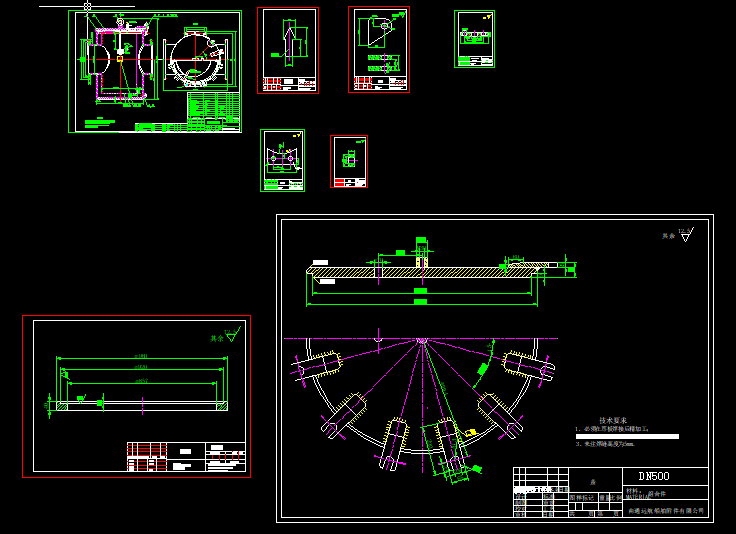Click the white masked bar between requirements

[627, 436]
